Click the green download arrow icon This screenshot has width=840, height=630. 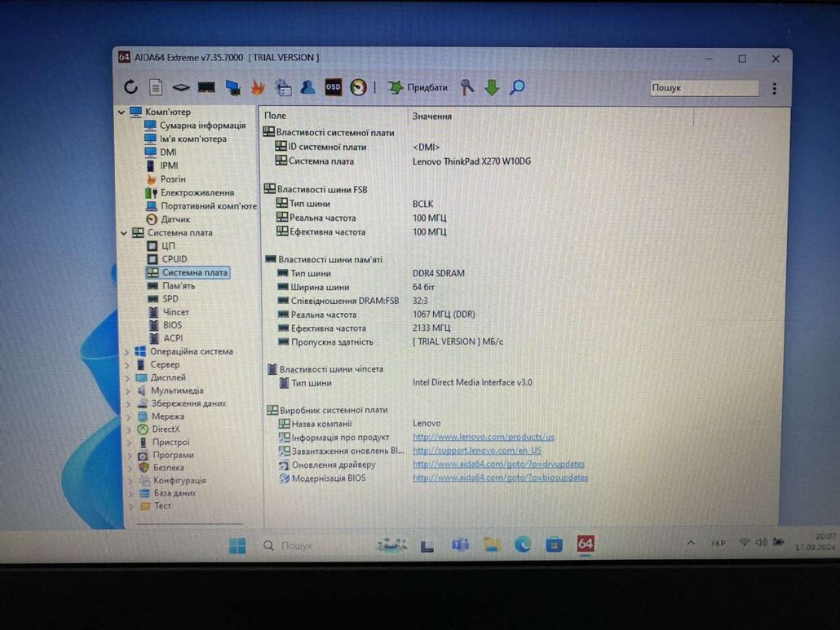pos(492,87)
